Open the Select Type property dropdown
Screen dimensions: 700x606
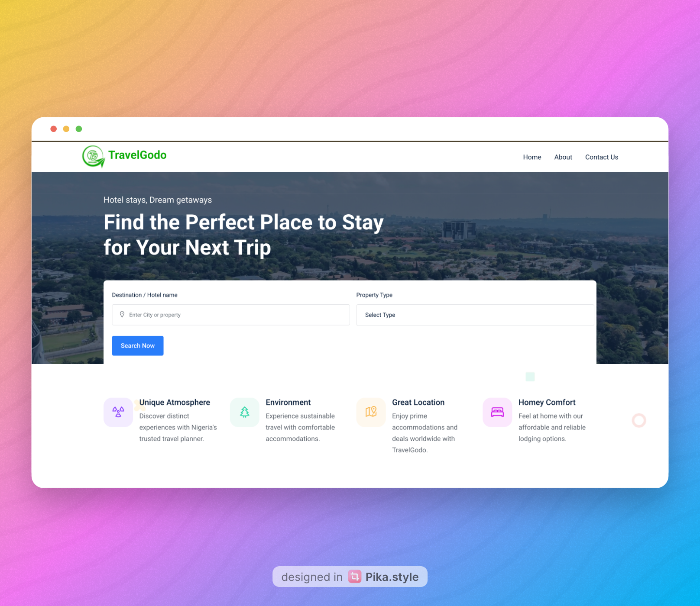pyautogui.click(x=475, y=315)
